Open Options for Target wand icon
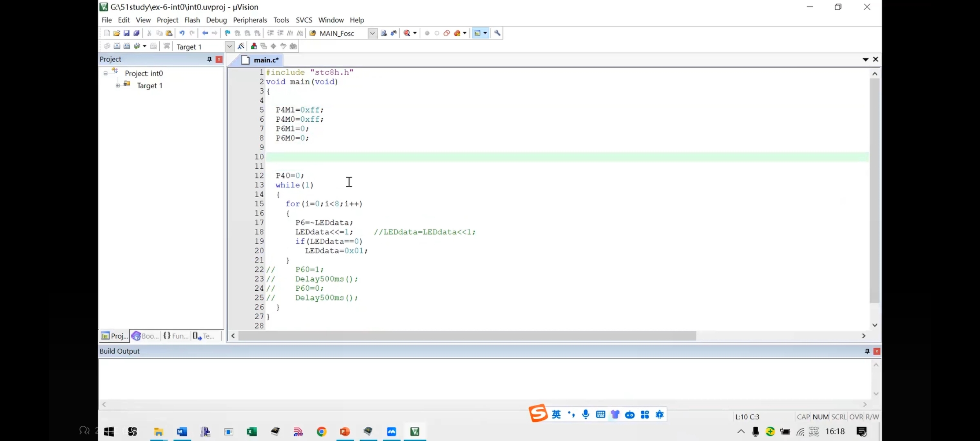The height and width of the screenshot is (441, 980). [x=241, y=46]
